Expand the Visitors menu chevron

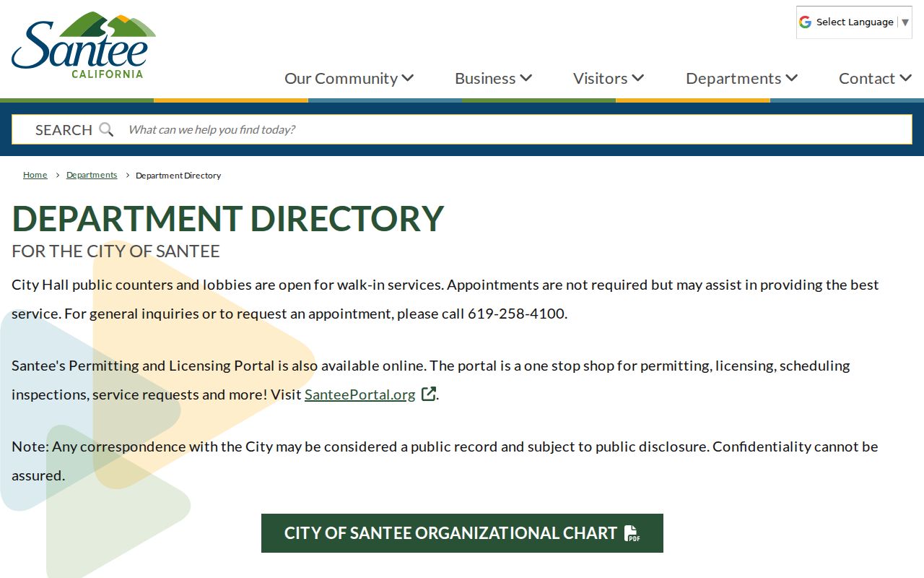637,78
